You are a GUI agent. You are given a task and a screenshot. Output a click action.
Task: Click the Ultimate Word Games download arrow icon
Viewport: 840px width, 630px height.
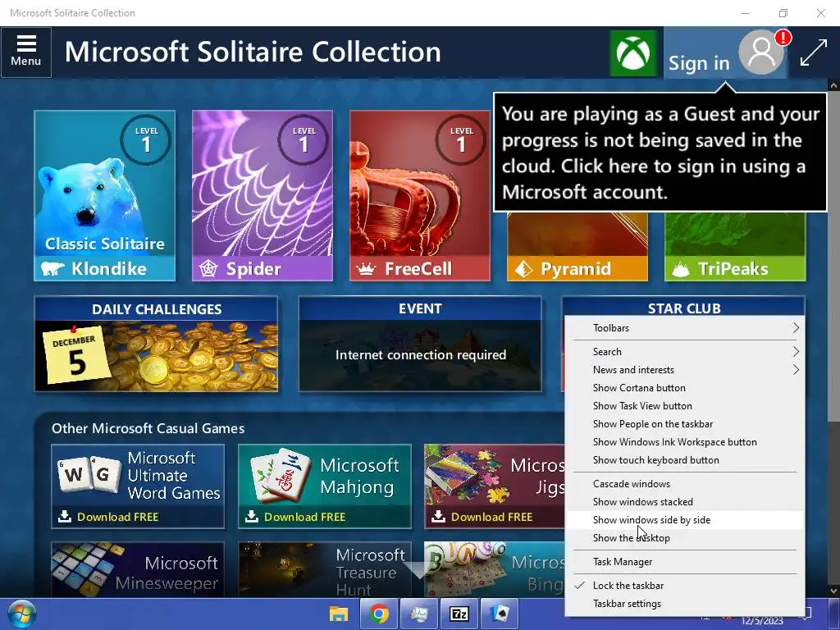tap(64, 517)
